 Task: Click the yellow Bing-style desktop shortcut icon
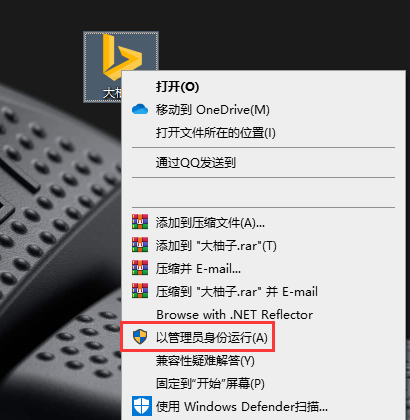click(x=121, y=57)
